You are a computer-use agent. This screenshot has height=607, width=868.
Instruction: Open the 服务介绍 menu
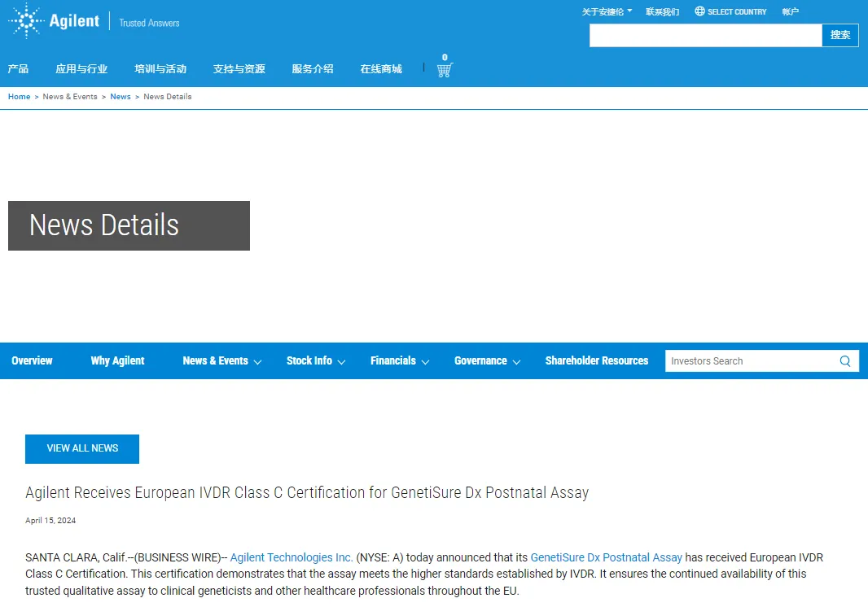[x=313, y=68]
